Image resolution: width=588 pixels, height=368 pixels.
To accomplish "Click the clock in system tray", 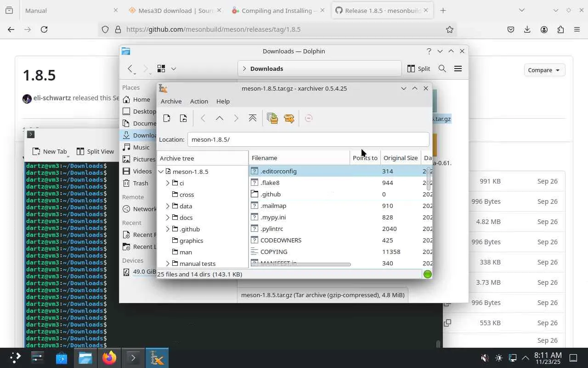I will tap(548, 358).
